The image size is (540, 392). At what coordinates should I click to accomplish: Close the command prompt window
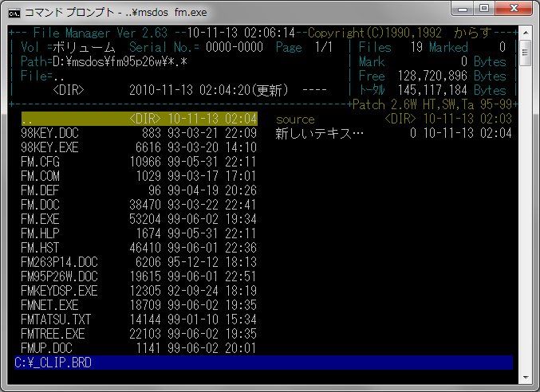514,9
